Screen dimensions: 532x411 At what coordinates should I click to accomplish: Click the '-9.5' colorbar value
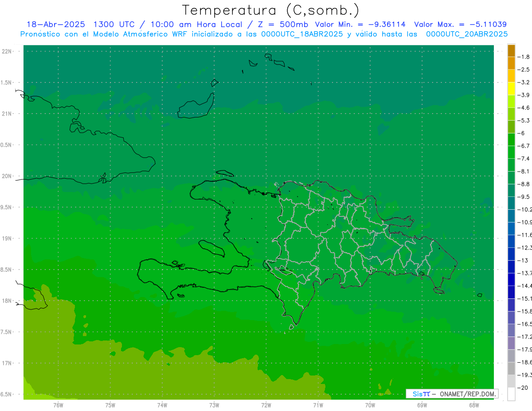pyautogui.click(x=524, y=196)
